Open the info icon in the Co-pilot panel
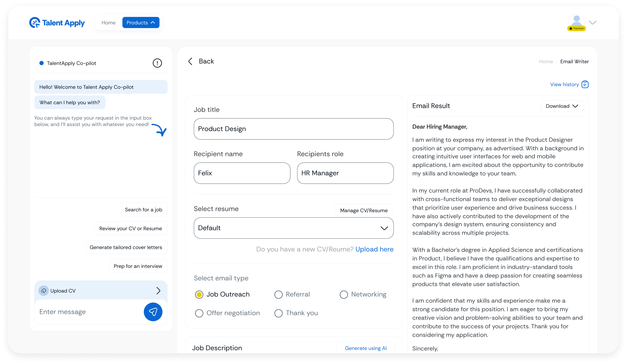Viewport: 627px width, 364px height. coord(157,63)
